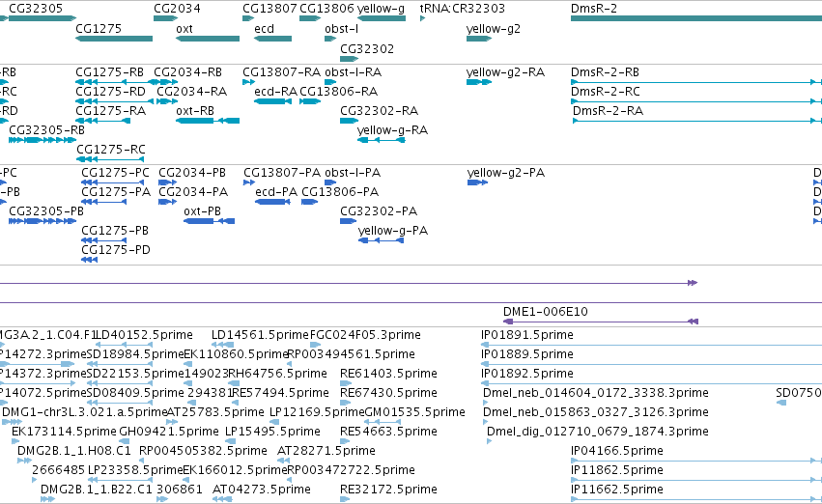This screenshot has height=504, width=822.
Task: Click EST AT28271.5prime
Action: [283, 462]
